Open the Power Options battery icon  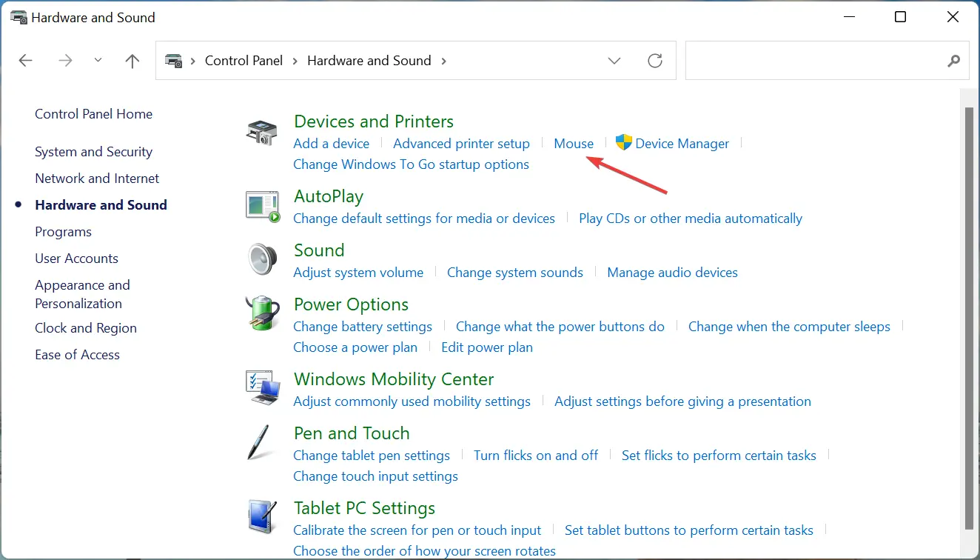coord(263,313)
